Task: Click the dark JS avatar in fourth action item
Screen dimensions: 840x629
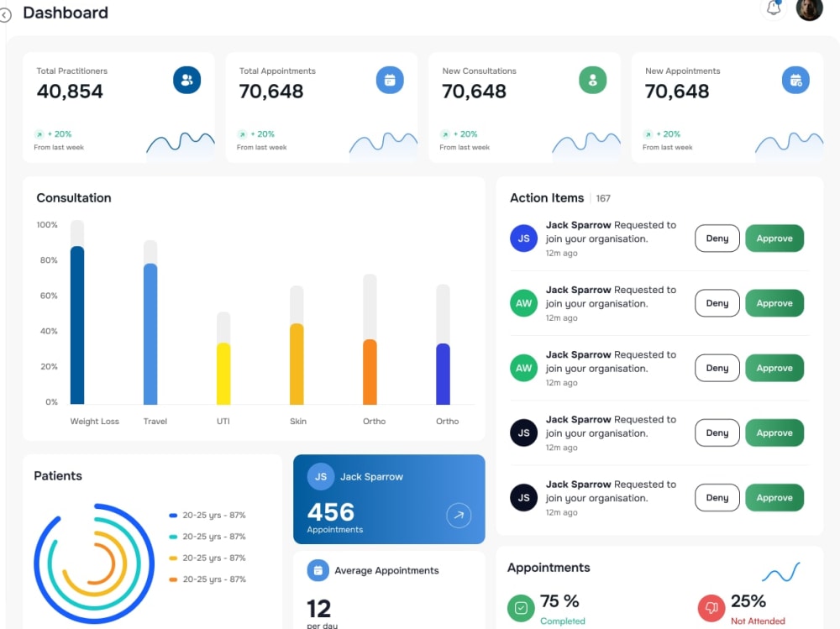Action: click(x=523, y=432)
